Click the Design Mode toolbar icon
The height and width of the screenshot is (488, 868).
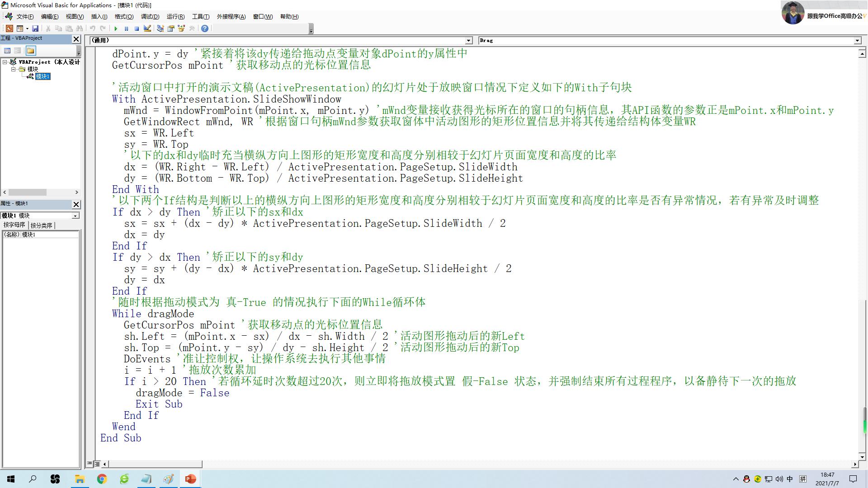point(147,28)
